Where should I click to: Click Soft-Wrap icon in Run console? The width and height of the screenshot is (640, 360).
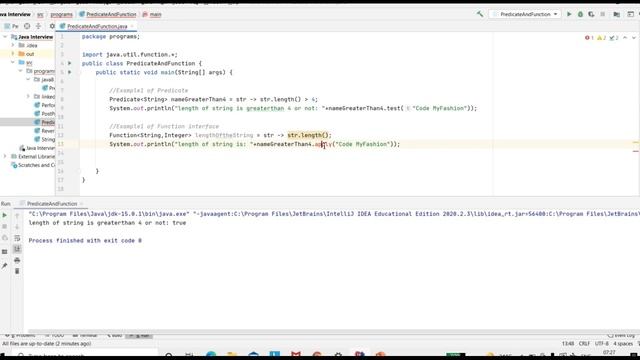coord(17,238)
